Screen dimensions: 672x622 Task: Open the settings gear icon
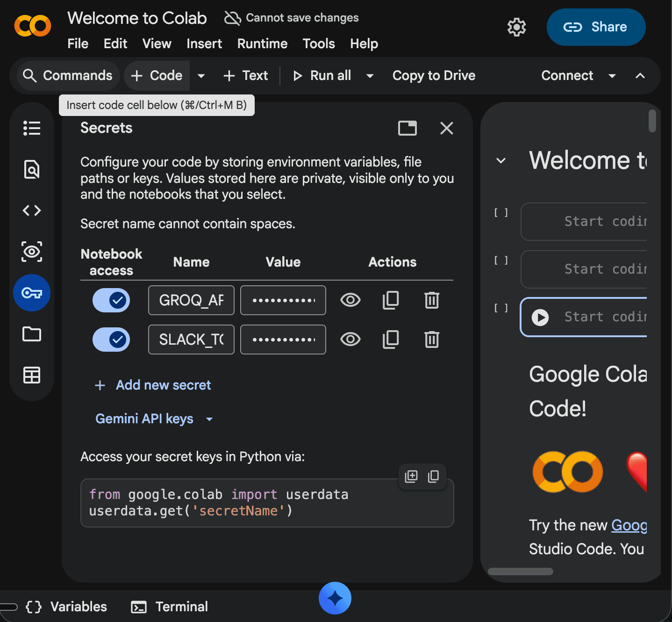[x=516, y=27]
